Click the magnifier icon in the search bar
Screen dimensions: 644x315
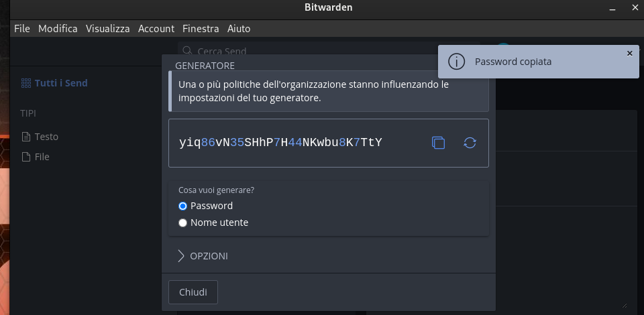(187, 51)
